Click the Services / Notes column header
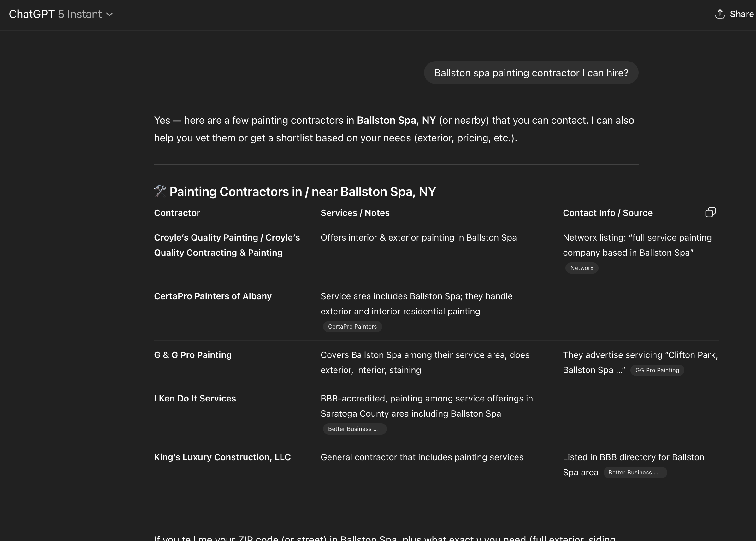756x541 pixels. click(x=355, y=213)
